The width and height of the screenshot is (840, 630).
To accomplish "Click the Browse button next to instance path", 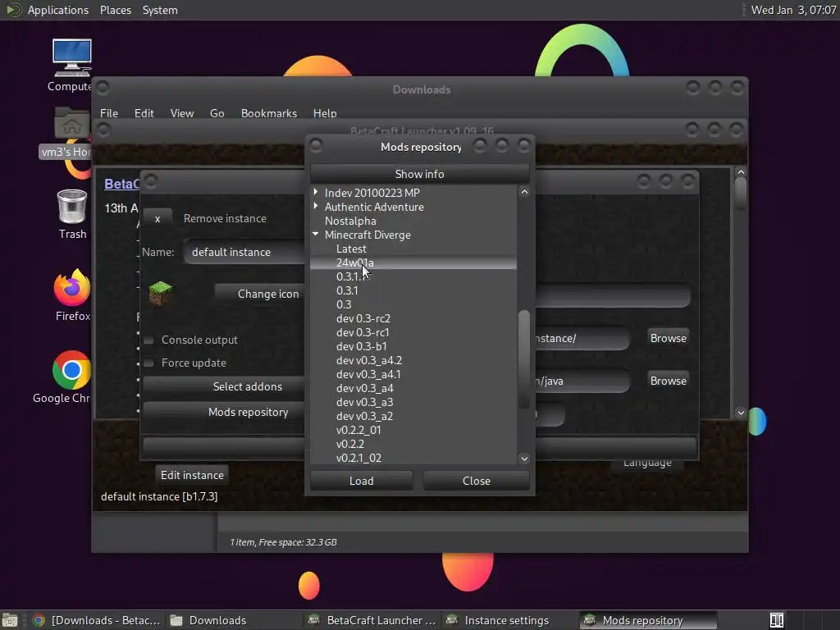I will coord(668,338).
